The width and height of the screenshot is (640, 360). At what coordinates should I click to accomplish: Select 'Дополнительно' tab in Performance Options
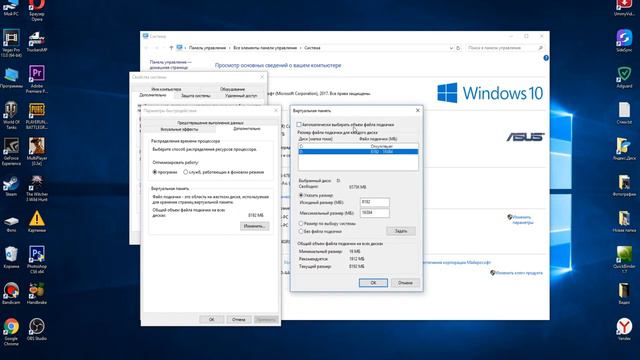pyautogui.click(x=247, y=129)
